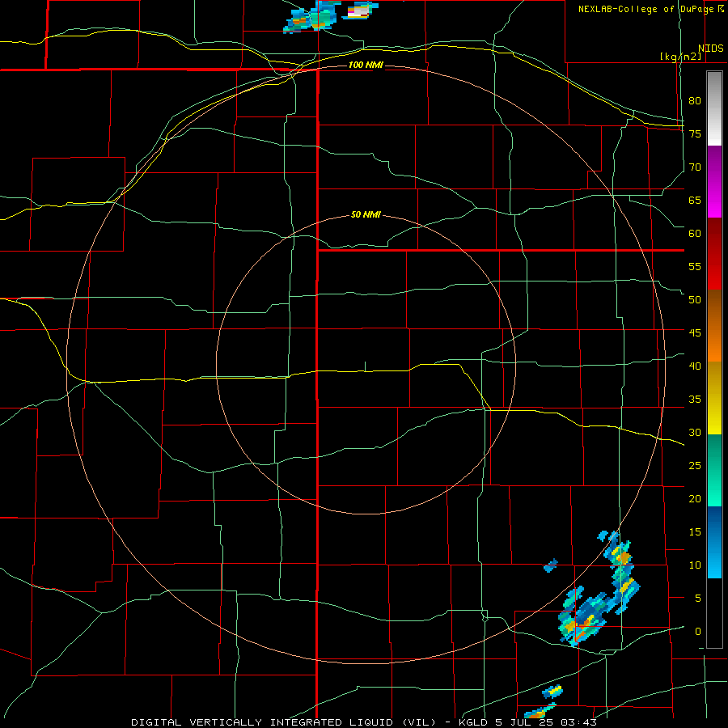Screen dimensions: 728x728
Task: Select the white-gray segment of the color scale
Action: tap(714, 108)
